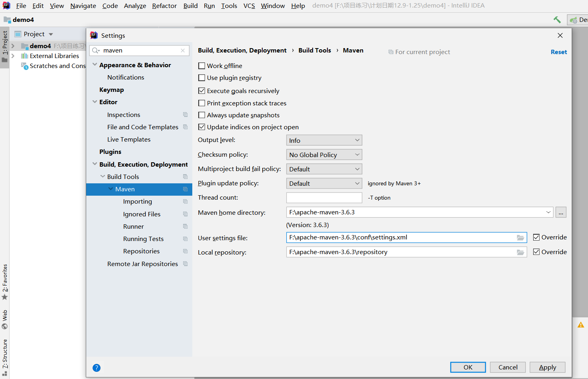The height and width of the screenshot is (379, 588).
Task: Select Plugins in settings tree
Action: 110,152
